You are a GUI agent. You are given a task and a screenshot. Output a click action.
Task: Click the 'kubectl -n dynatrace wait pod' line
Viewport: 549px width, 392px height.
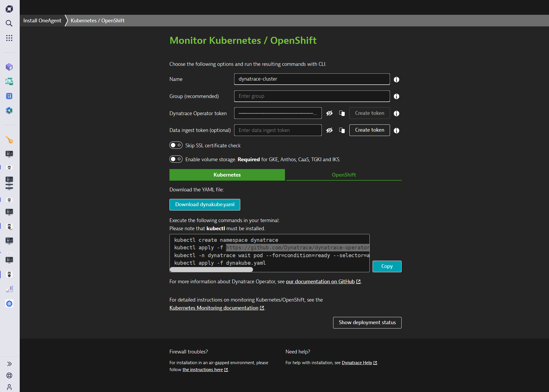[x=272, y=255]
